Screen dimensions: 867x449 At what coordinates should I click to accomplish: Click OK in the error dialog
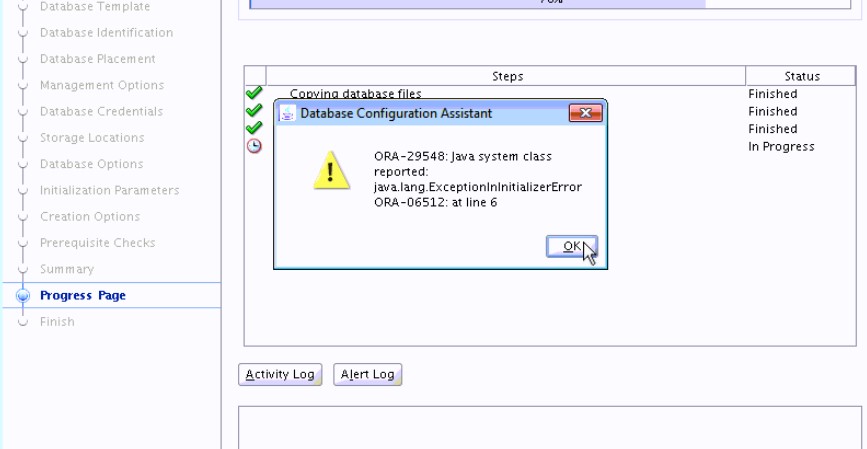coord(572,247)
